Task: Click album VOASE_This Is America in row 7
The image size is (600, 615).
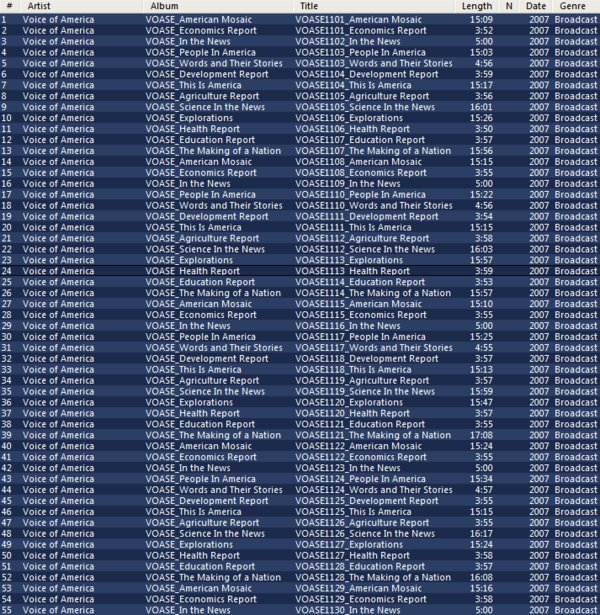Action: click(193, 85)
